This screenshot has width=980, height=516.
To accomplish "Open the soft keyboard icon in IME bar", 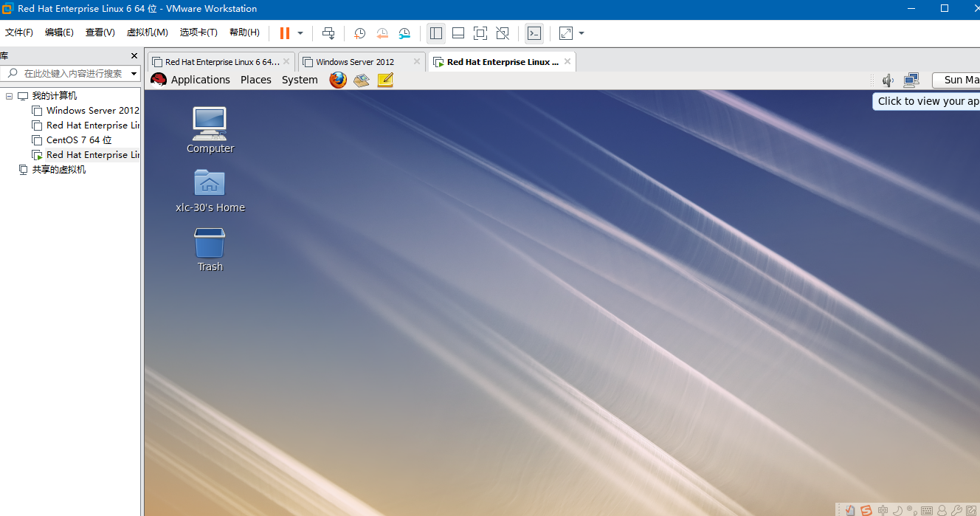I will (927, 510).
